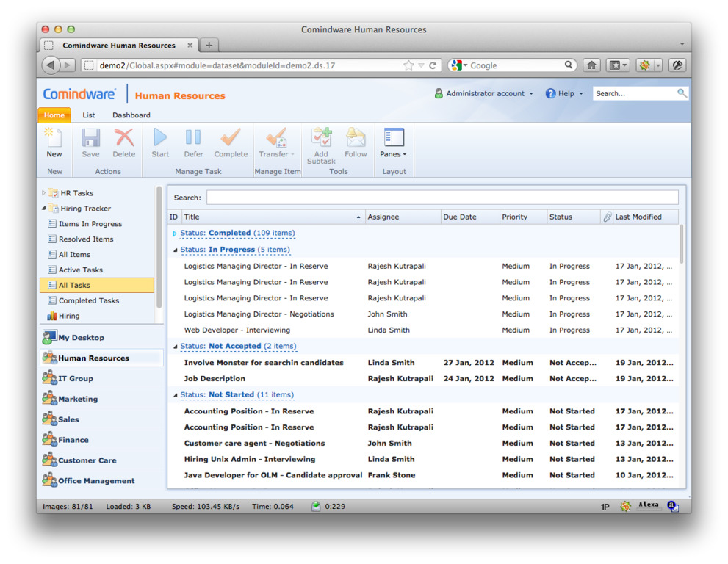Click the browser Back arrow button
The height and width of the screenshot is (564, 728).
[51, 65]
